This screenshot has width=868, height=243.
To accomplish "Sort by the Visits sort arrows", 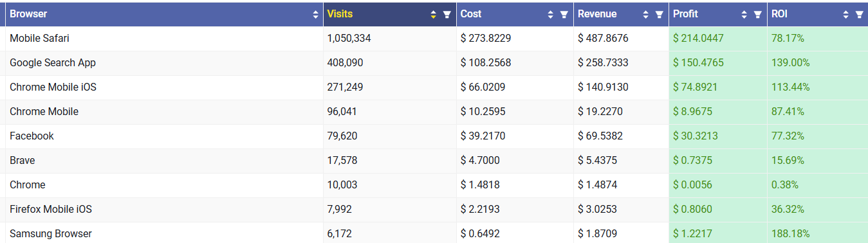I will click(434, 14).
